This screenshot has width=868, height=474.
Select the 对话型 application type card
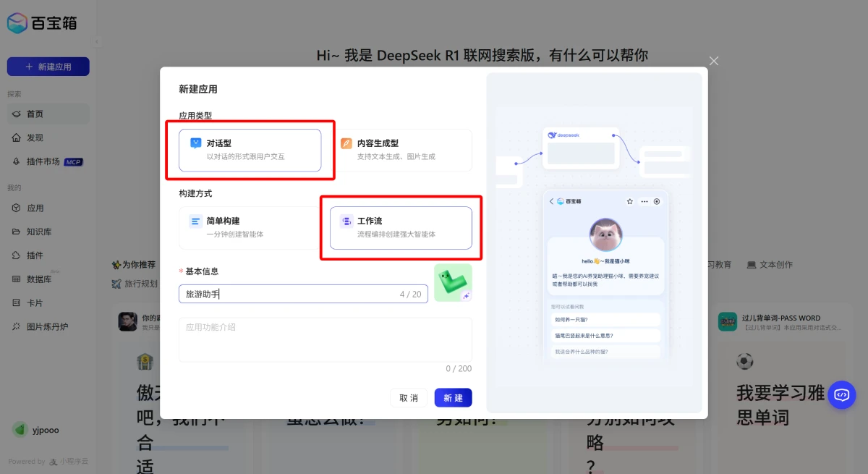pos(250,151)
